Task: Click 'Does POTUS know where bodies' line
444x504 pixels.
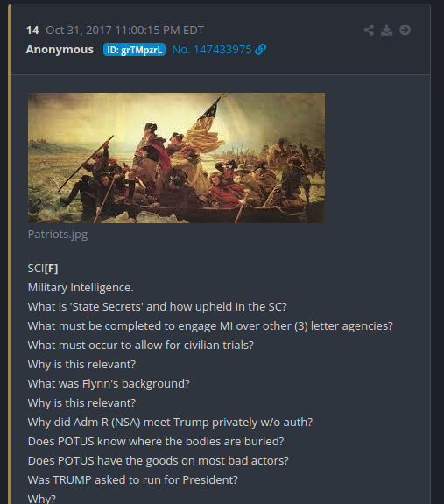Action: (x=156, y=441)
